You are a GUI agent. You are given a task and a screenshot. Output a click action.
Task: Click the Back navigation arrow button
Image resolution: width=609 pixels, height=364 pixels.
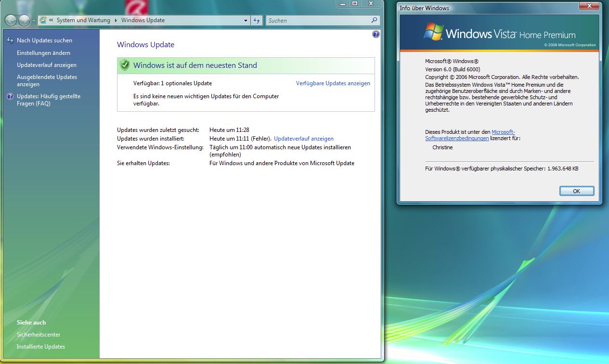(12, 20)
